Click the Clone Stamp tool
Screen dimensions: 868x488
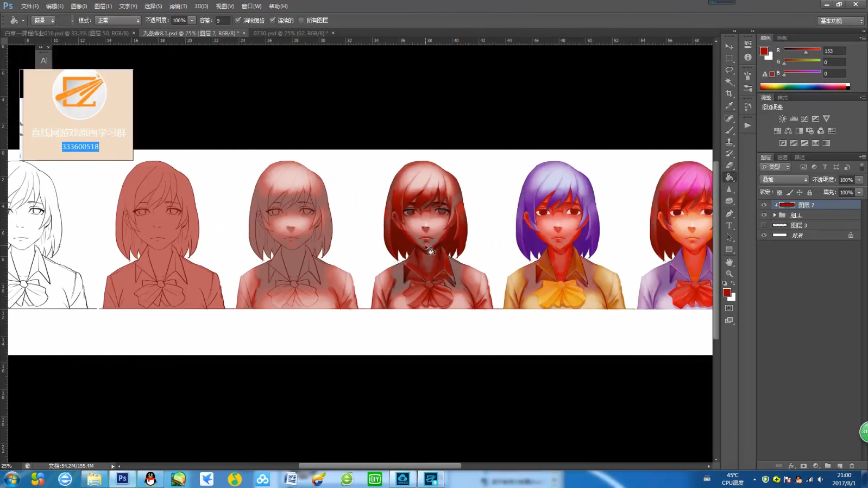(729, 142)
